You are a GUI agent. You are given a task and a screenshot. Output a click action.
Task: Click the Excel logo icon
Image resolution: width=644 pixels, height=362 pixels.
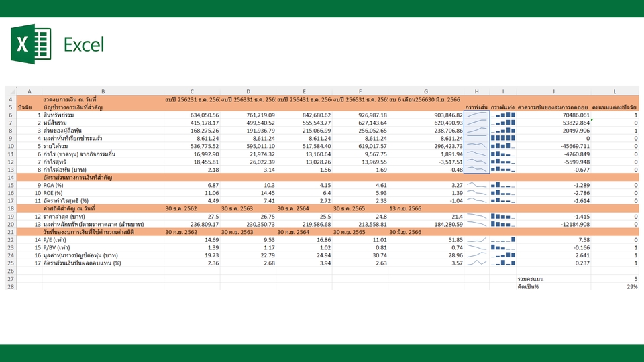click(x=31, y=44)
